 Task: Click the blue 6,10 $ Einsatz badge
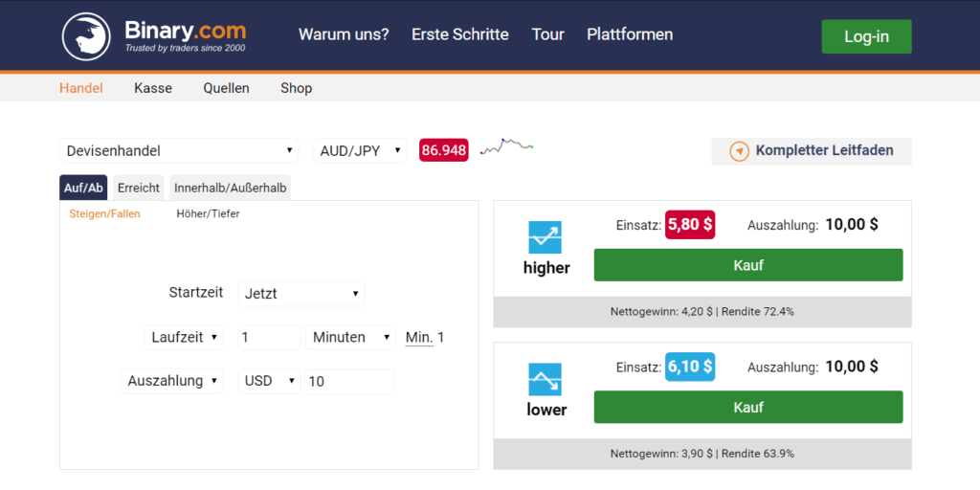pyautogui.click(x=690, y=367)
